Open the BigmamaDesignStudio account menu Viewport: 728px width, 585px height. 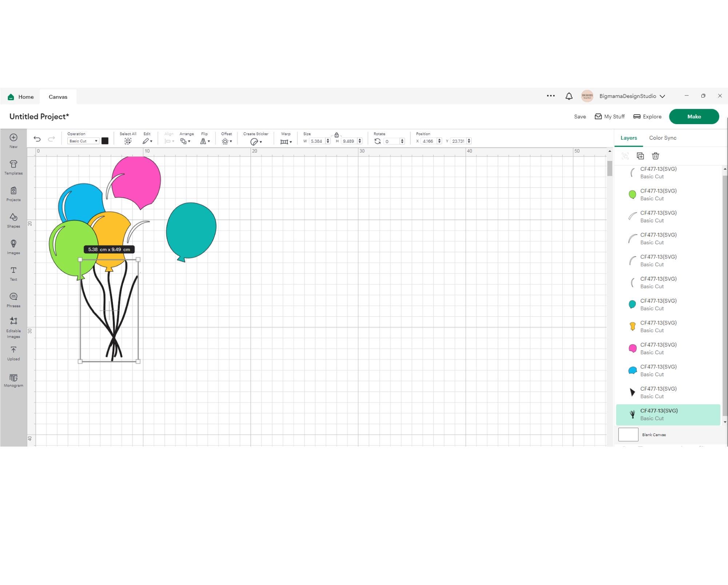pos(632,96)
